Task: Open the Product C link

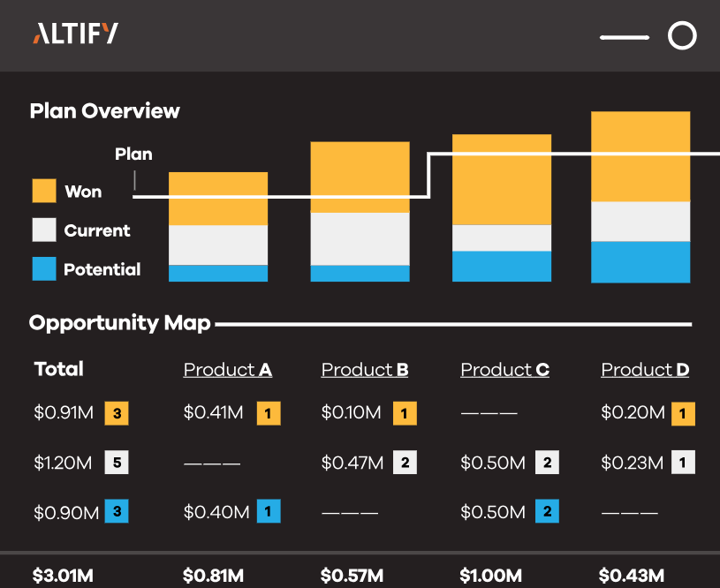Action: (x=504, y=370)
